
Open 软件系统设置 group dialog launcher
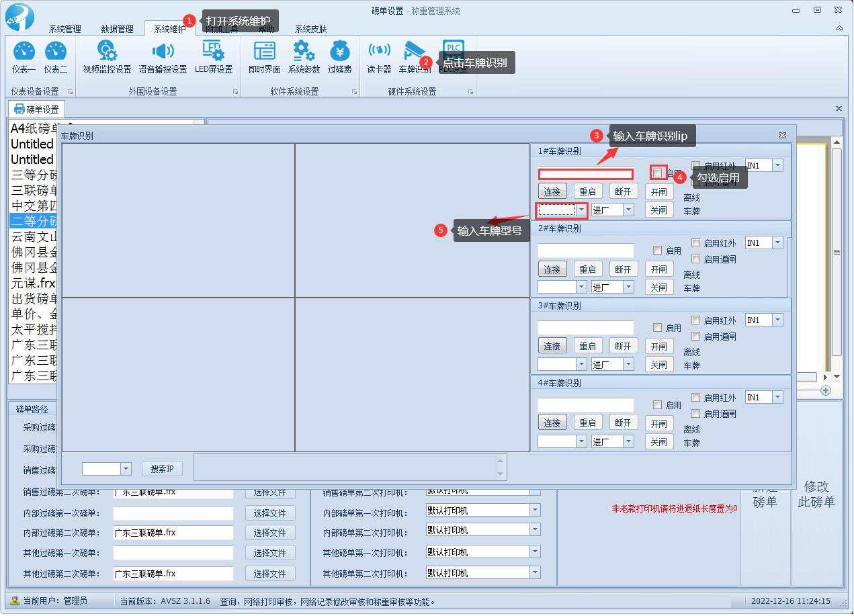[354, 91]
